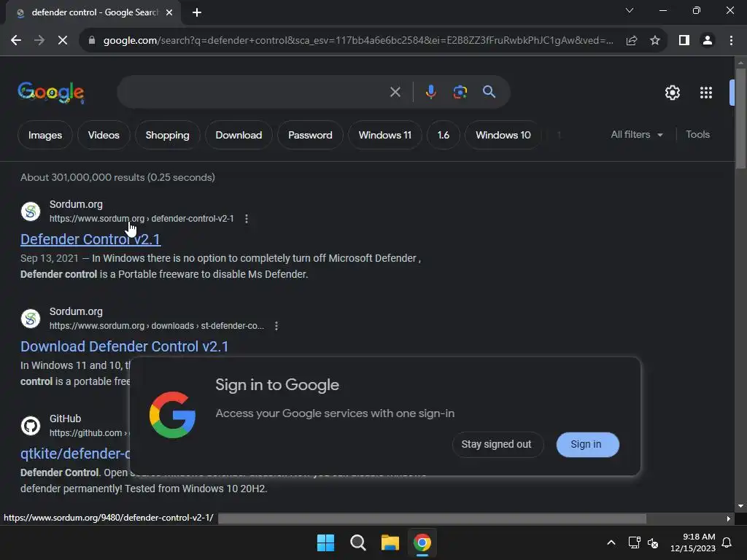Share this page from address bar

tap(632, 41)
